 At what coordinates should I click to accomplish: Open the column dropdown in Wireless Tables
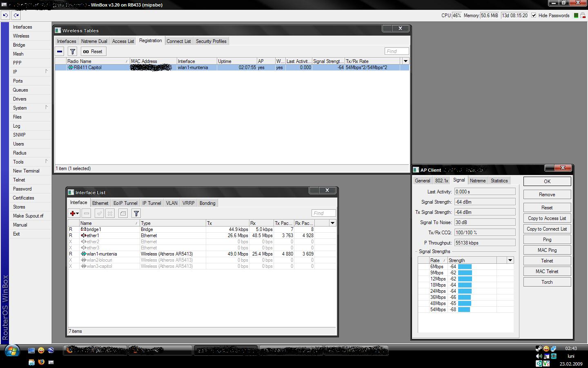click(x=405, y=61)
